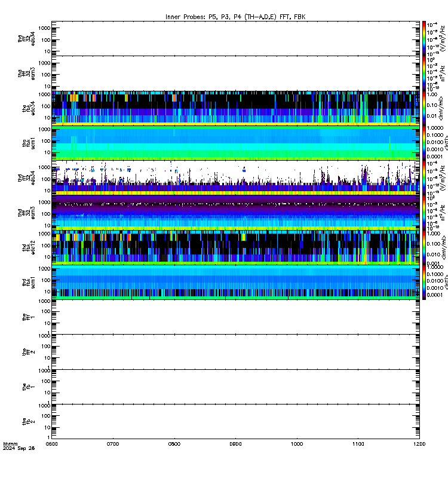Click the 10 tick label of the fb 1

(47, 393)
